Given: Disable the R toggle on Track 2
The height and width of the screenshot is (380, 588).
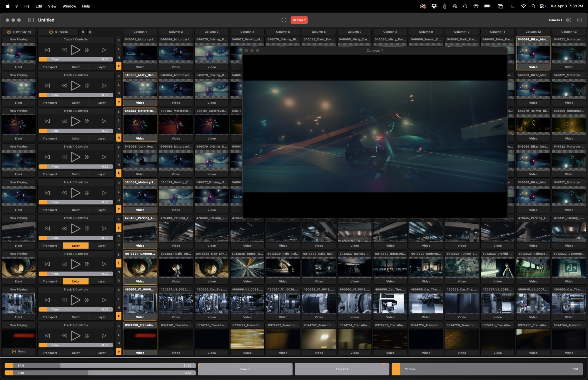Looking at the screenshot, I should [x=119, y=102].
